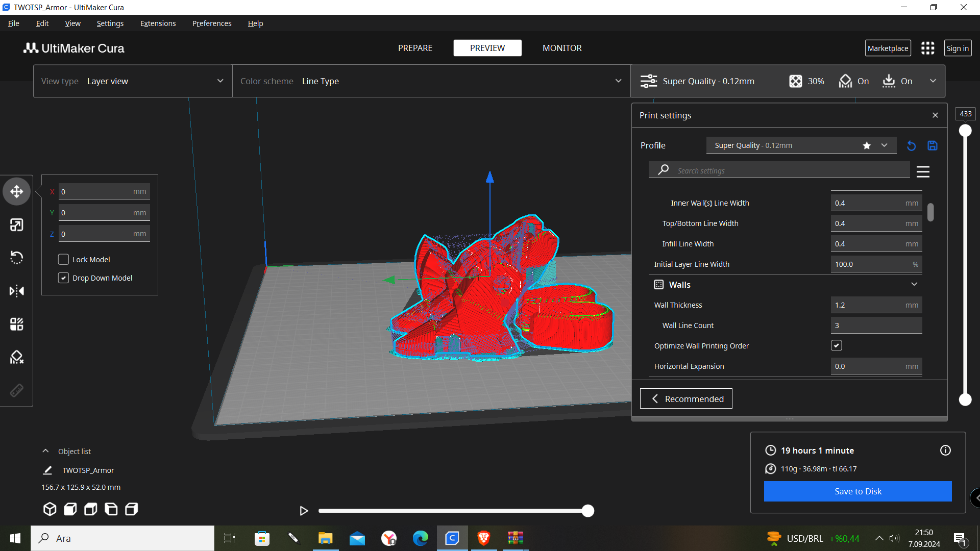
Task: Reset profile changes with undo arrow icon
Action: point(911,146)
